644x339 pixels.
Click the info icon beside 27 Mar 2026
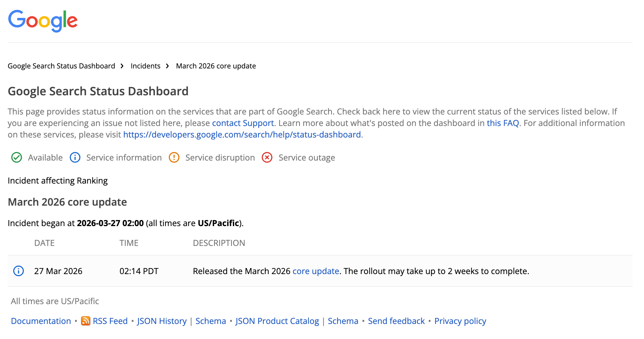(19, 271)
